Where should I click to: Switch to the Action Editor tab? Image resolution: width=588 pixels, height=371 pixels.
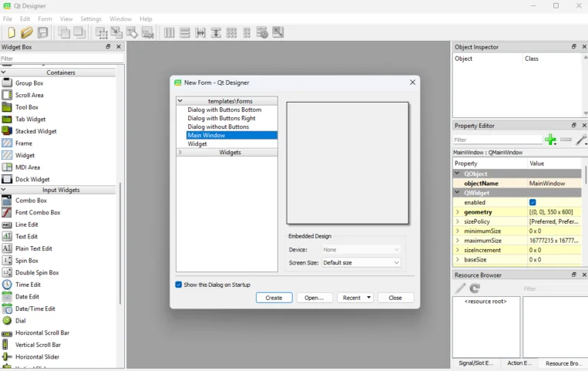click(519, 363)
